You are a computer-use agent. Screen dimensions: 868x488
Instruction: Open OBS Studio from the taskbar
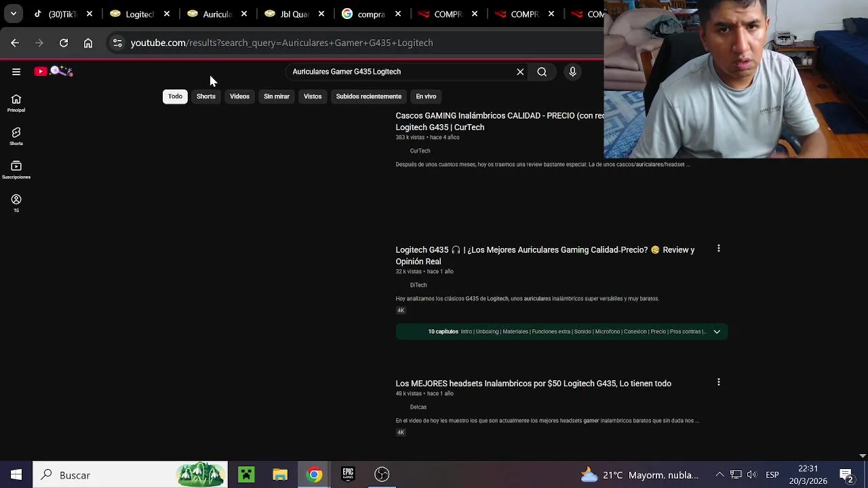coord(382,474)
